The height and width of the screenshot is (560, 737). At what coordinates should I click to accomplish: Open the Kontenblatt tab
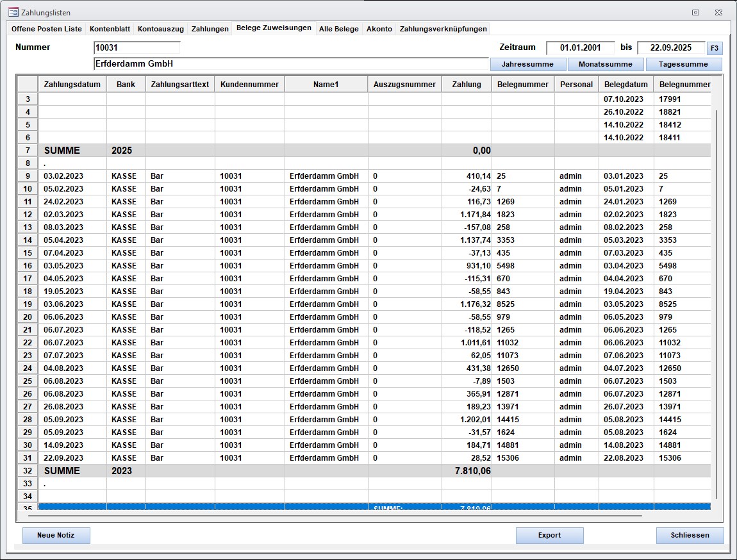[x=110, y=29]
